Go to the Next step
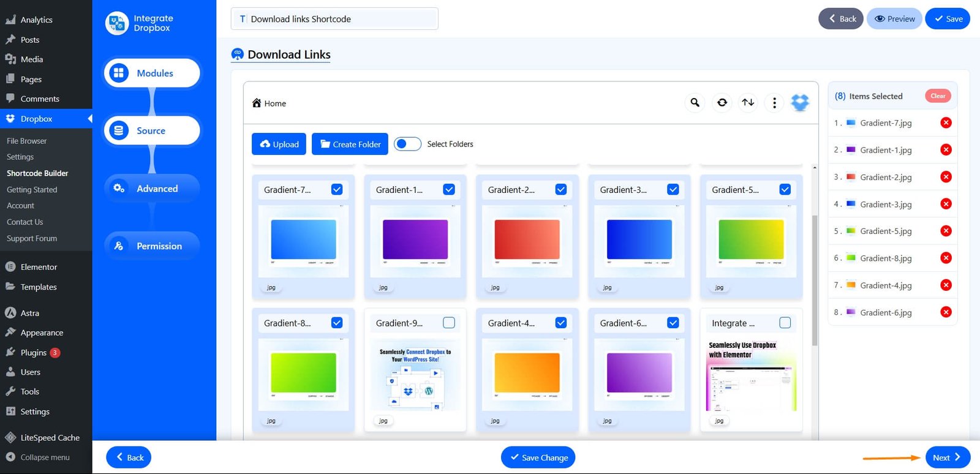The height and width of the screenshot is (474, 980). click(x=948, y=457)
